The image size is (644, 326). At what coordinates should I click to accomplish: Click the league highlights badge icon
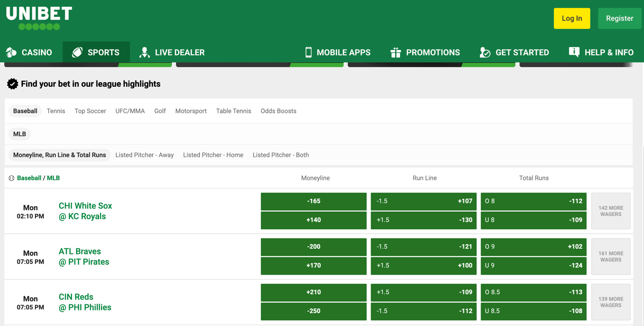(x=12, y=84)
